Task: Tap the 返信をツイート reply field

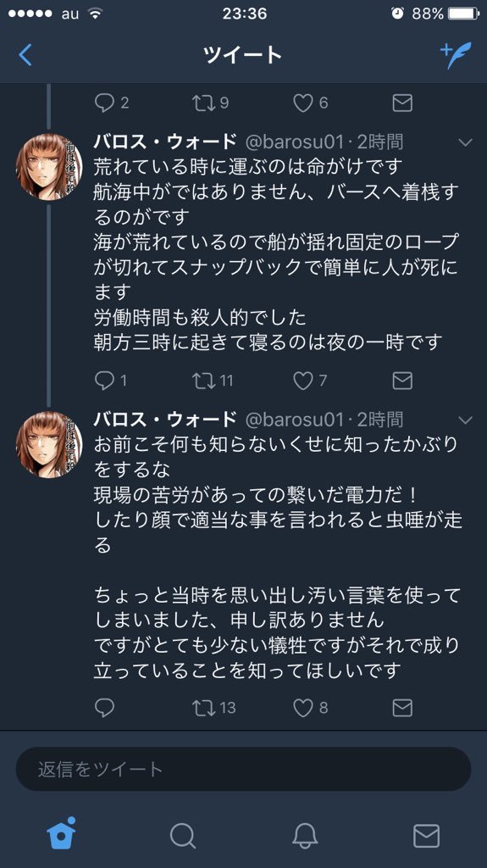Action: tap(244, 769)
